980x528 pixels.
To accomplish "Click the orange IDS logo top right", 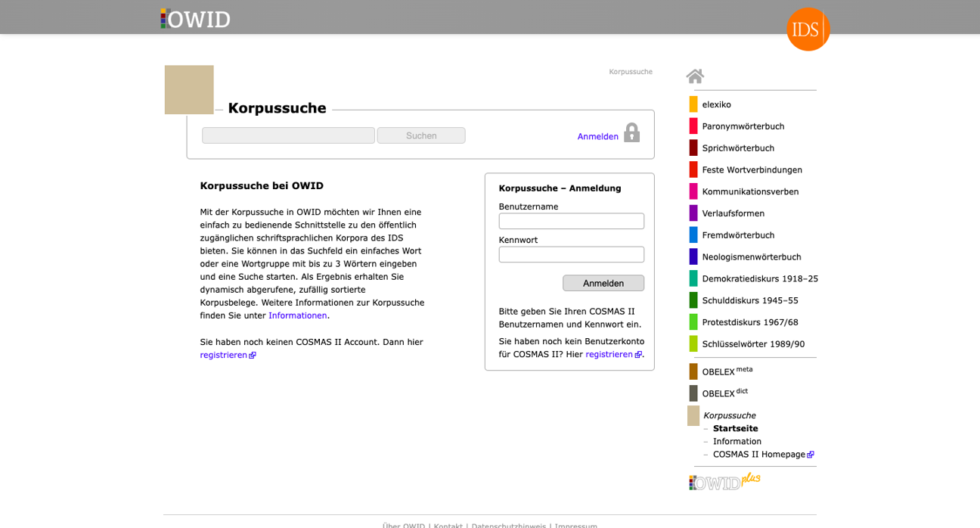I will coord(808,30).
